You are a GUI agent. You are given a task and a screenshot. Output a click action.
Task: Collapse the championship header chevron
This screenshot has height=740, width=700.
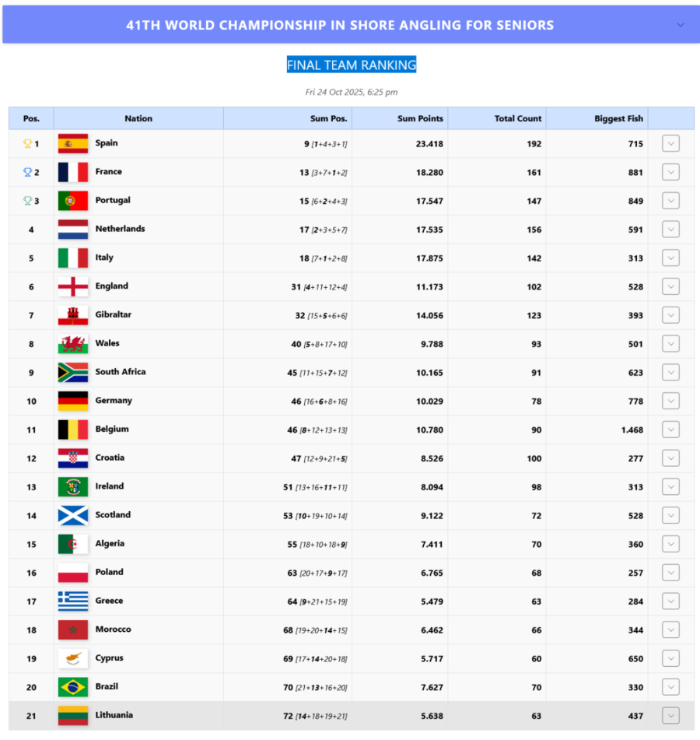pyautogui.click(x=681, y=25)
